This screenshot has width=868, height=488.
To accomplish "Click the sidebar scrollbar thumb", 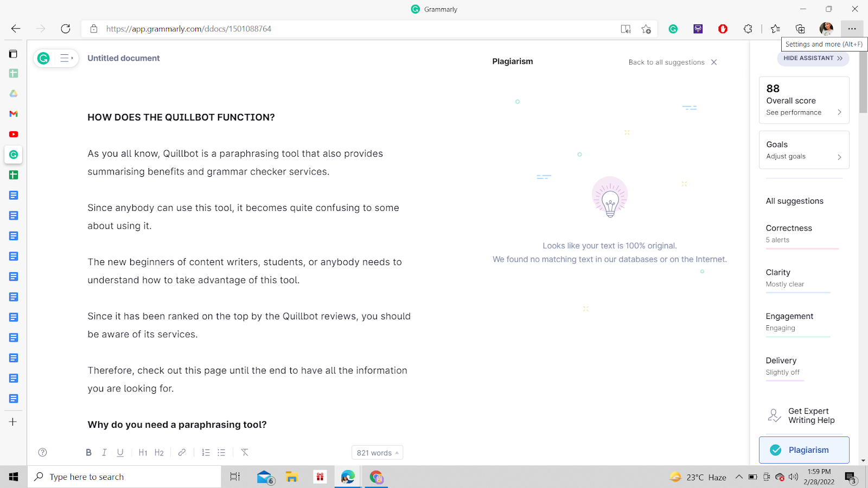I will tap(863, 81).
